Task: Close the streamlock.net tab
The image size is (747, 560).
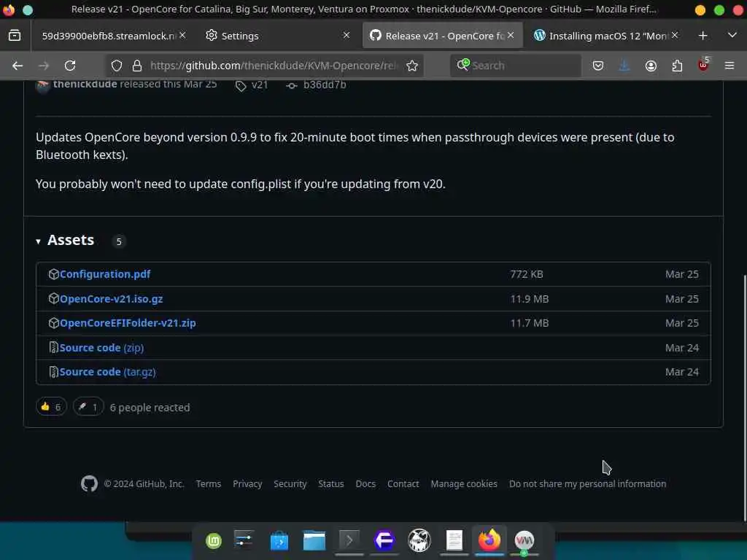Action: [182, 35]
